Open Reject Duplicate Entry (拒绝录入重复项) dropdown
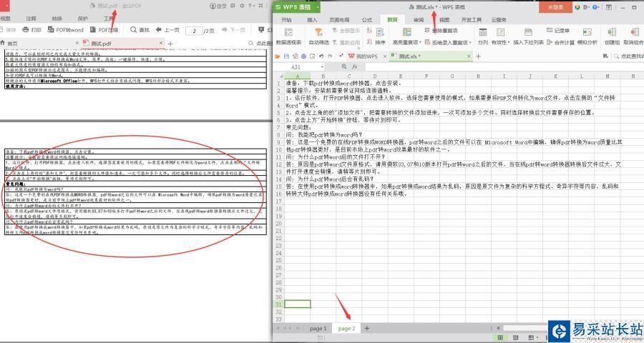Image resolution: width=644 pixels, height=343 pixels. click(448, 42)
